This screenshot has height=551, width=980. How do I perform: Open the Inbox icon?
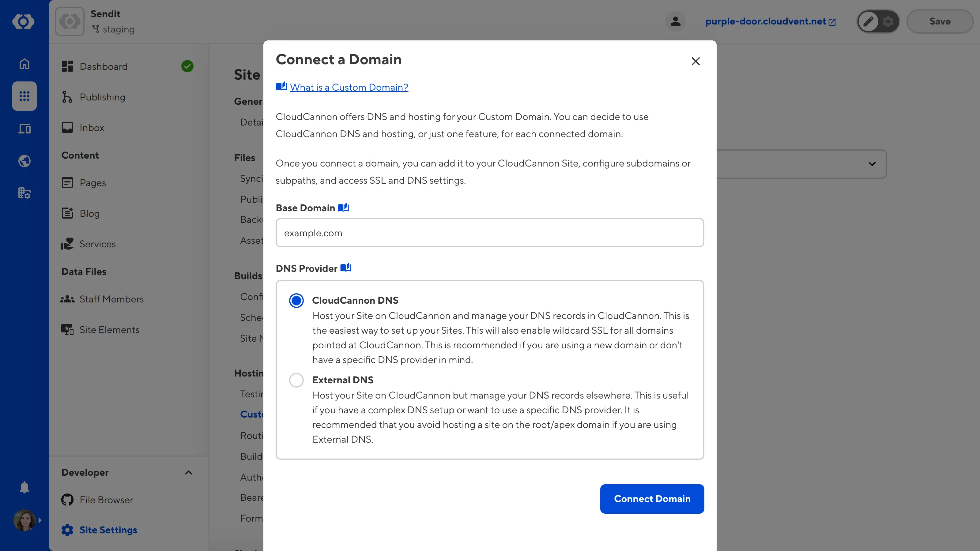click(x=67, y=127)
